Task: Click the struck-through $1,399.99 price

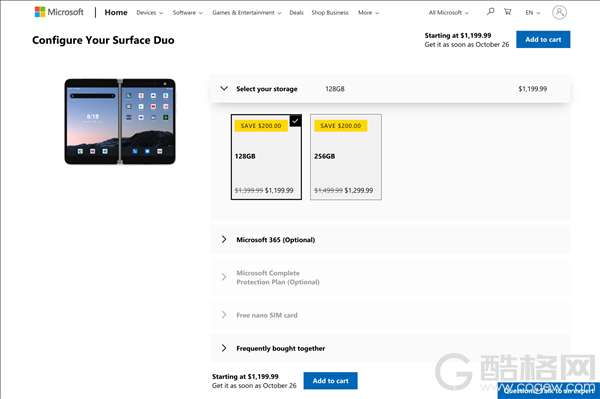Action: (249, 190)
